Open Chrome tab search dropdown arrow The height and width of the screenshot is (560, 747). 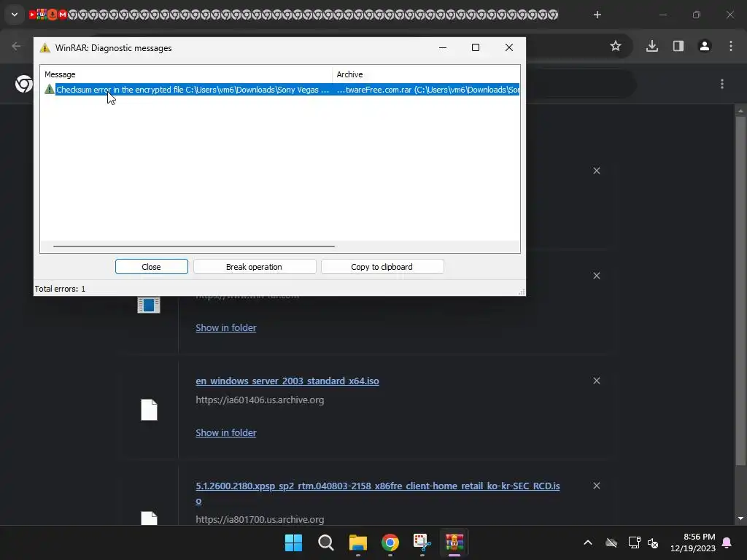coord(15,15)
